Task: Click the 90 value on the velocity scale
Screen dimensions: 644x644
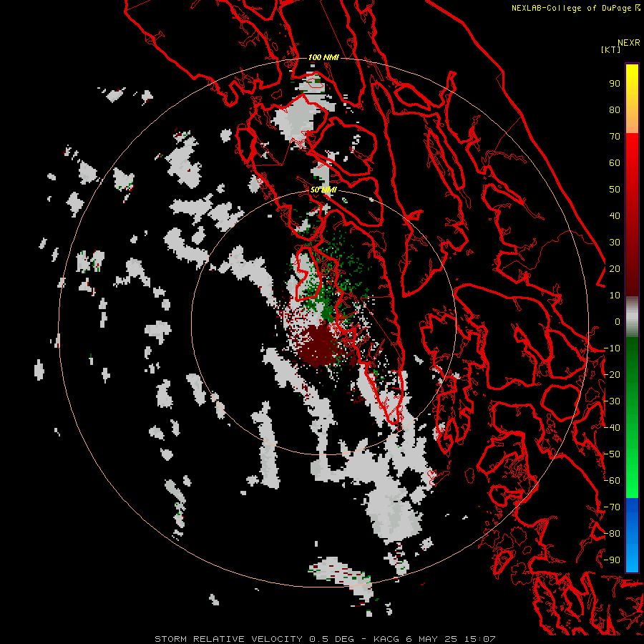Action: click(615, 84)
